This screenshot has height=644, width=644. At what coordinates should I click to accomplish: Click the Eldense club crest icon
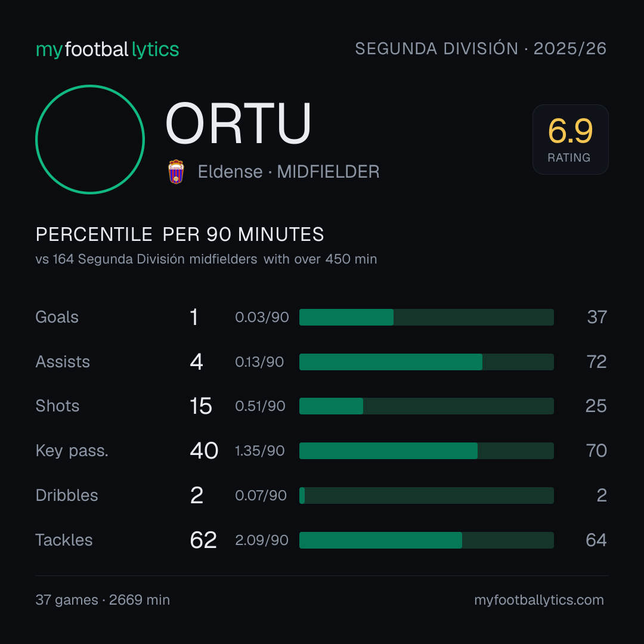(x=176, y=172)
